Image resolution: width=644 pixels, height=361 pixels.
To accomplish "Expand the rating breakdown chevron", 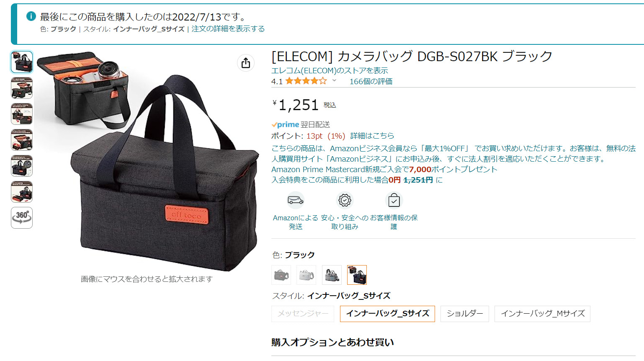I will [x=334, y=80].
